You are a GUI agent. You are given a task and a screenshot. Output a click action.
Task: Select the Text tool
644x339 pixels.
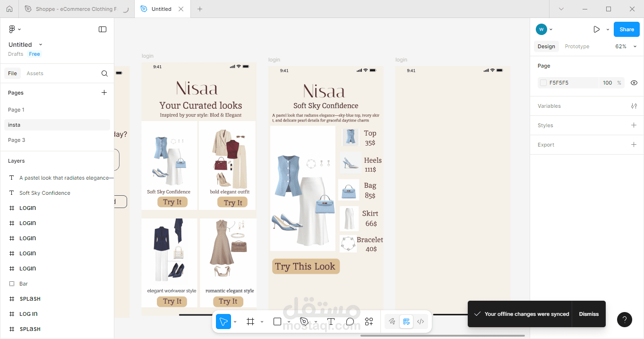coord(331,322)
